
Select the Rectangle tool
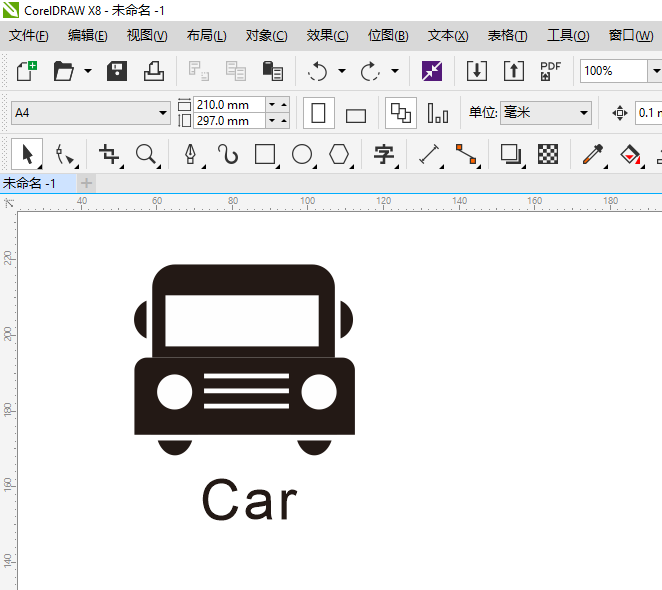pos(265,154)
